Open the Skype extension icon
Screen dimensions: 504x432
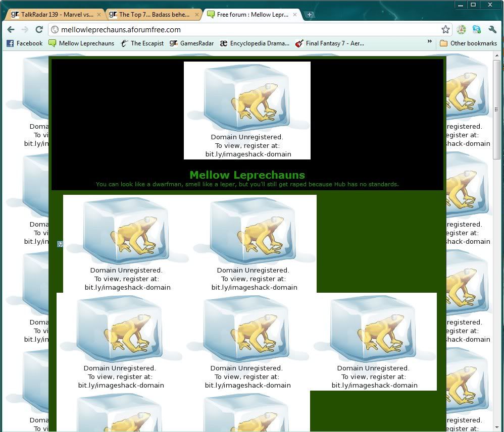(477, 30)
